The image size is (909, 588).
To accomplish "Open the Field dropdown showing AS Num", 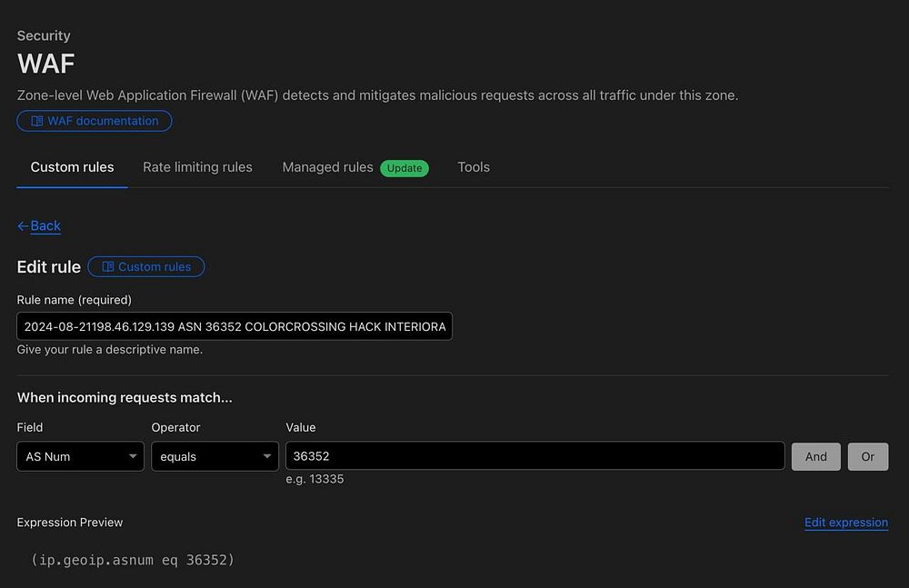I will 80,456.
